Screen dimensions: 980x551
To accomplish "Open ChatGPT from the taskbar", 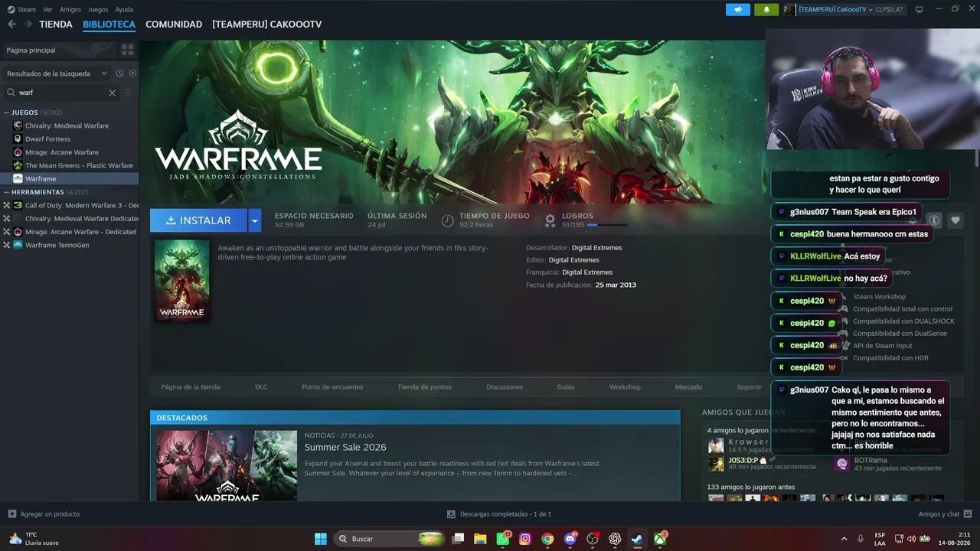I will (x=615, y=539).
